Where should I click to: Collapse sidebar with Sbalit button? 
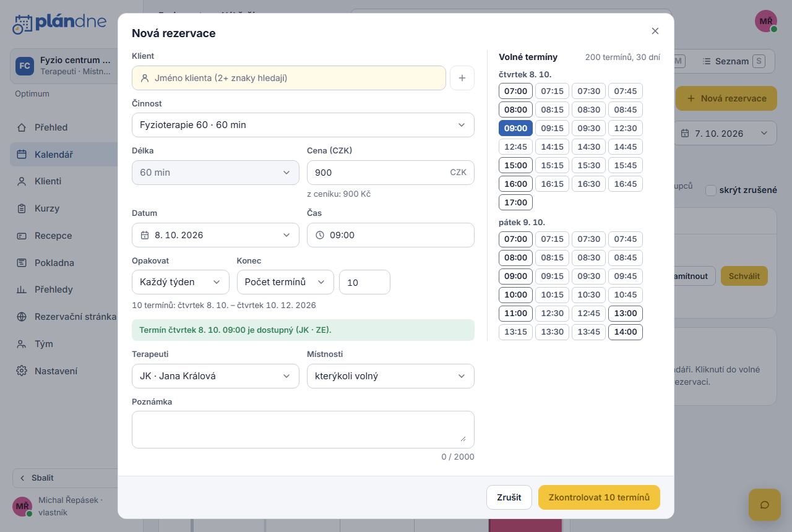(x=65, y=478)
